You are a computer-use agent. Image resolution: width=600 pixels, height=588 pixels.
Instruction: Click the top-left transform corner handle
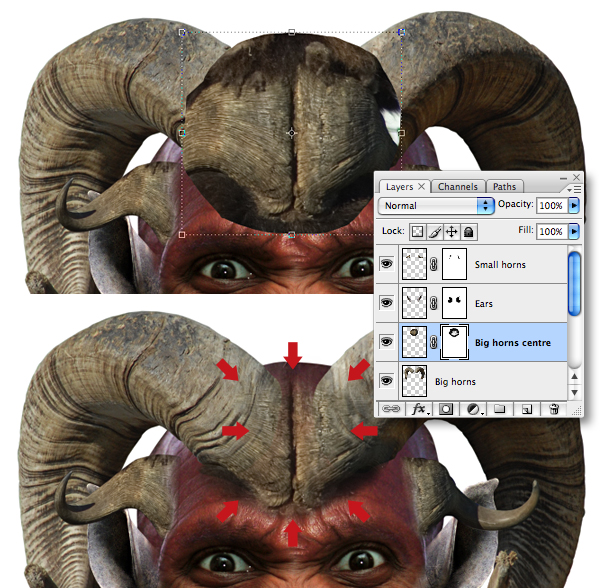[182, 32]
